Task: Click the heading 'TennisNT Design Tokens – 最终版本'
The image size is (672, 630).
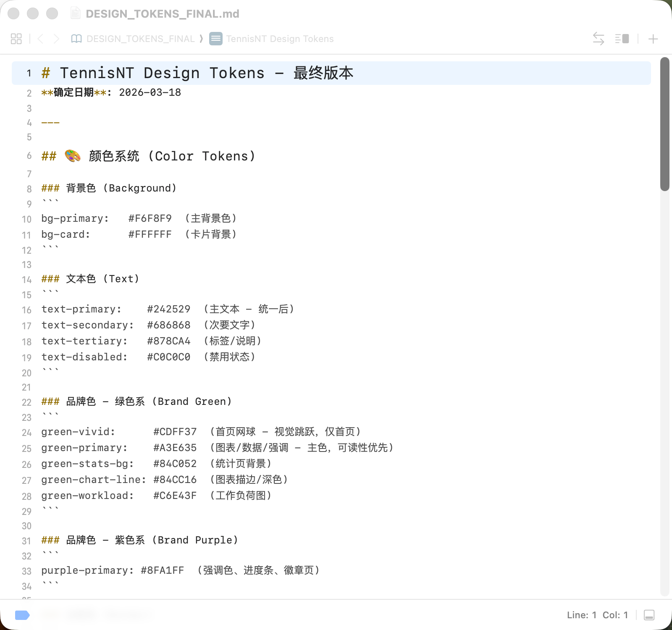Action: point(206,73)
